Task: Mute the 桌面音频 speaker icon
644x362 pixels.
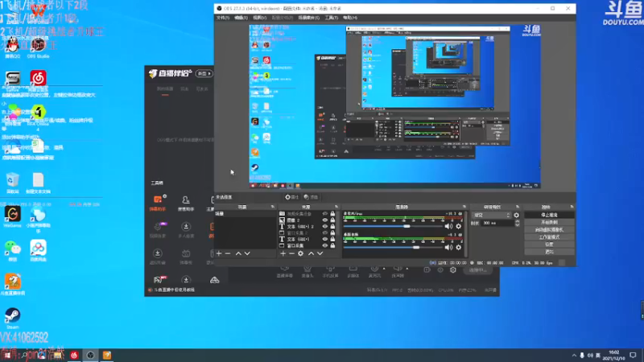Action: click(x=448, y=248)
